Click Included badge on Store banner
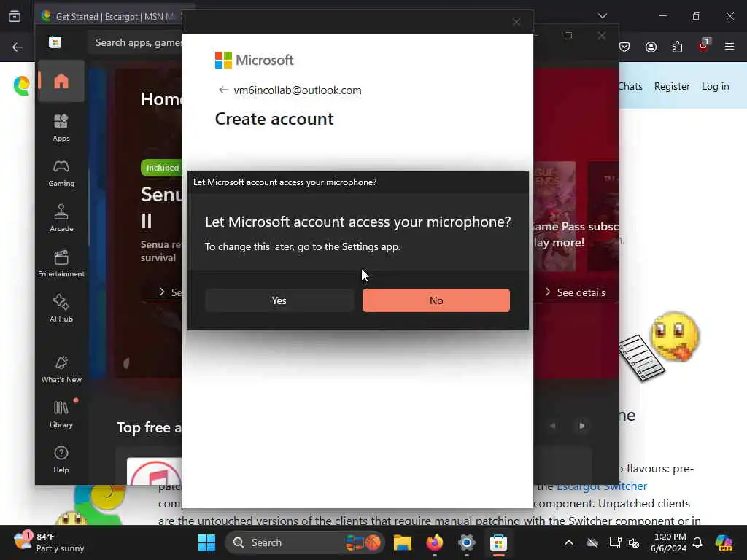The height and width of the screenshot is (560, 747). pos(162,168)
